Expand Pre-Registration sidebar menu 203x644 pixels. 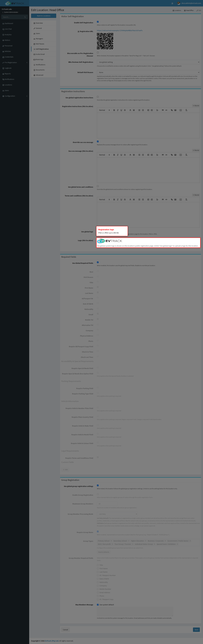point(14,62)
